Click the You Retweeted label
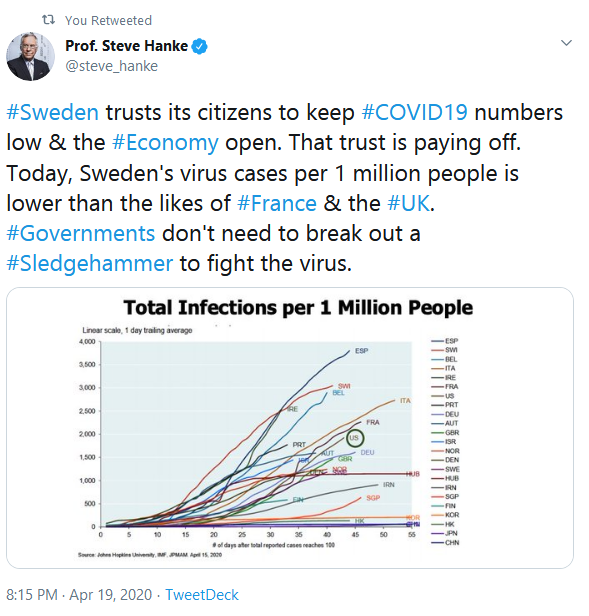 click(108, 20)
